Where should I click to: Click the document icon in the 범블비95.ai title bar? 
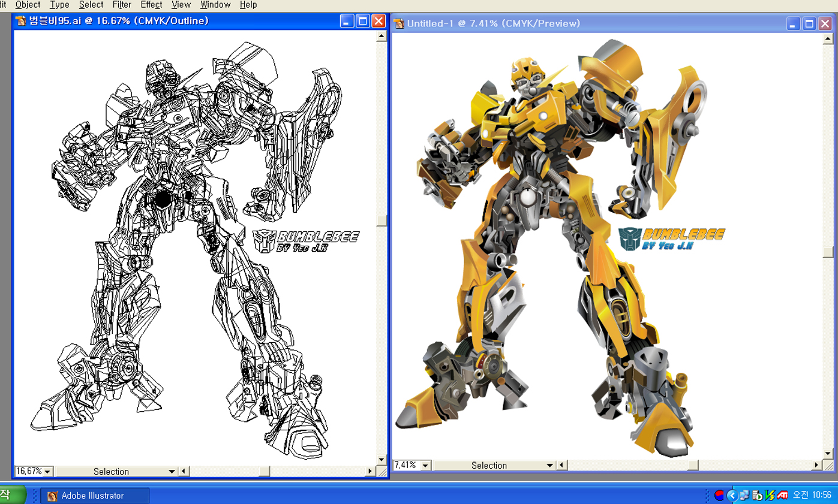[x=21, y=21]
